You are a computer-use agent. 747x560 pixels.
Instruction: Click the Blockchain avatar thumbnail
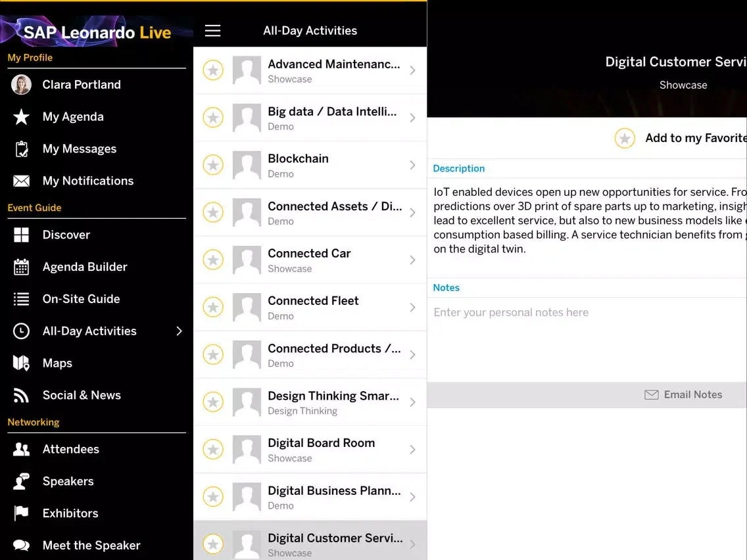pos(247,165)
